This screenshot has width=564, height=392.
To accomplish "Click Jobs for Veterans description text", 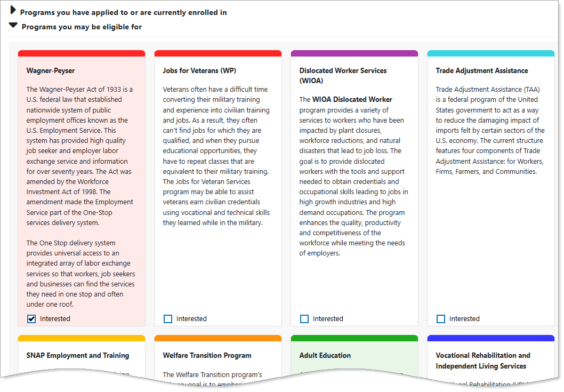I will 216,156.
